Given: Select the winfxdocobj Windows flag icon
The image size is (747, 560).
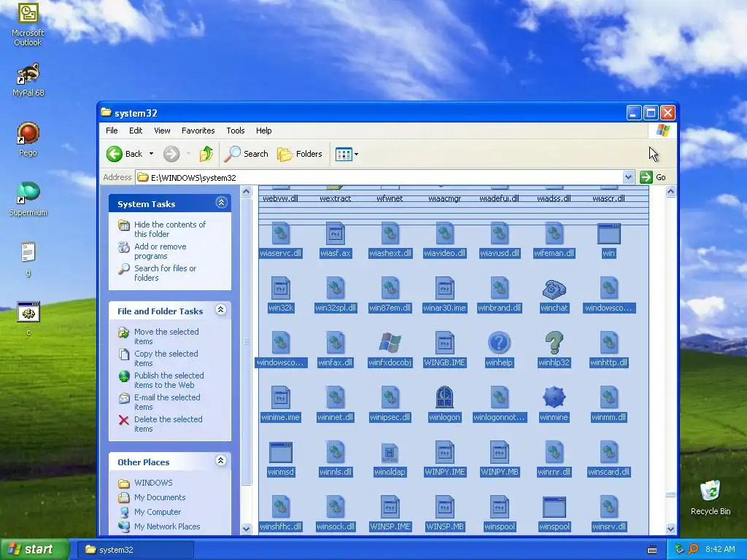Looking at the screenshot, I should [390, 343].
